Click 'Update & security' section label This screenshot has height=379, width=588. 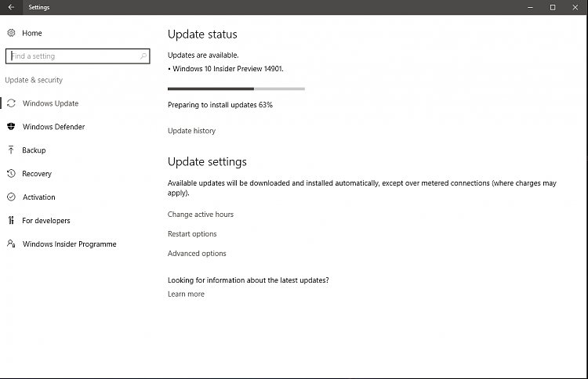click(x=34, y=80)
